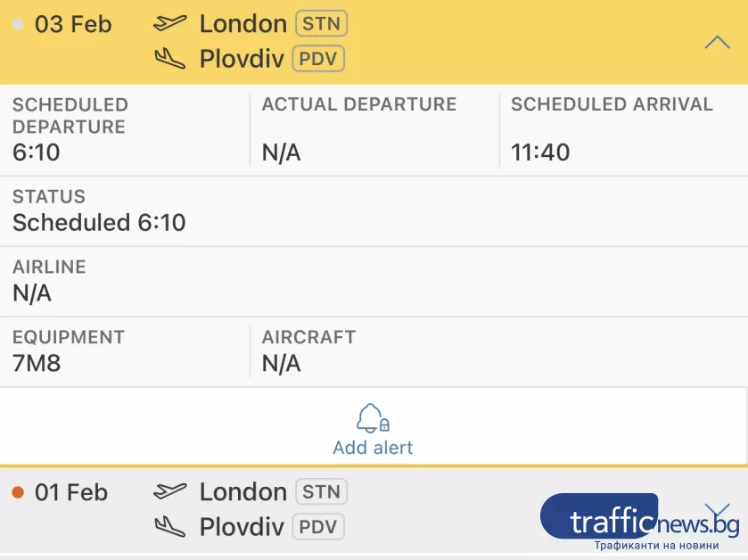Select the 03 Feb flight date label
The image size is (748, 560).
click(73, 24)
